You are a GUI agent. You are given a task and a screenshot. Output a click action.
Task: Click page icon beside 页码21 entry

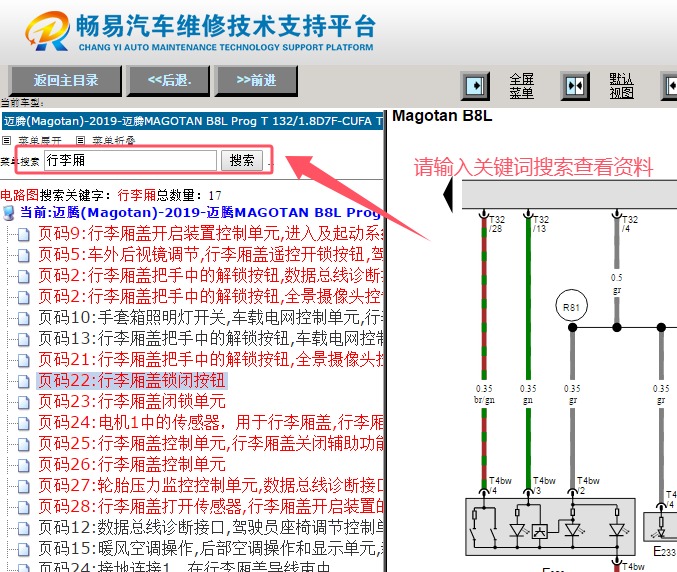(x=23, y=360)
